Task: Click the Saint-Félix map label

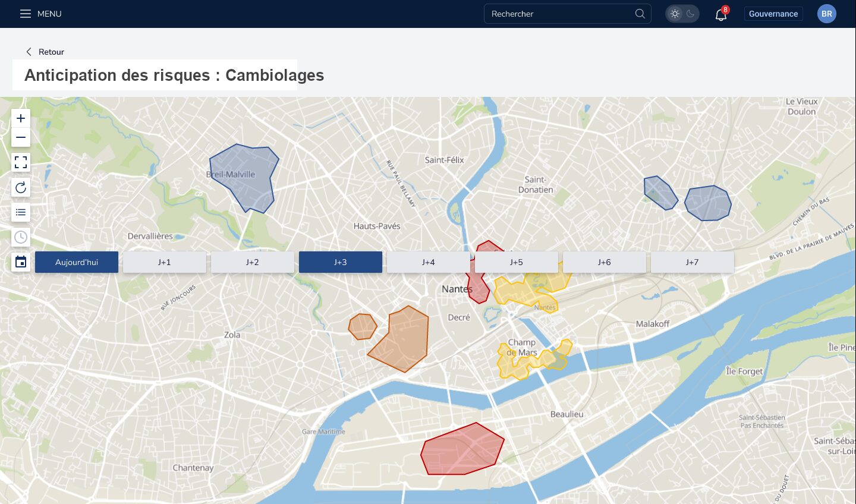Action: (x=444, y=160)
